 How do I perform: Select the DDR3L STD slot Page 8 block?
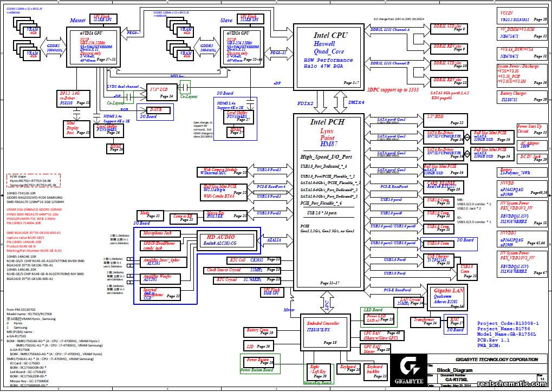pyautogui.click(x=449, y=29)
